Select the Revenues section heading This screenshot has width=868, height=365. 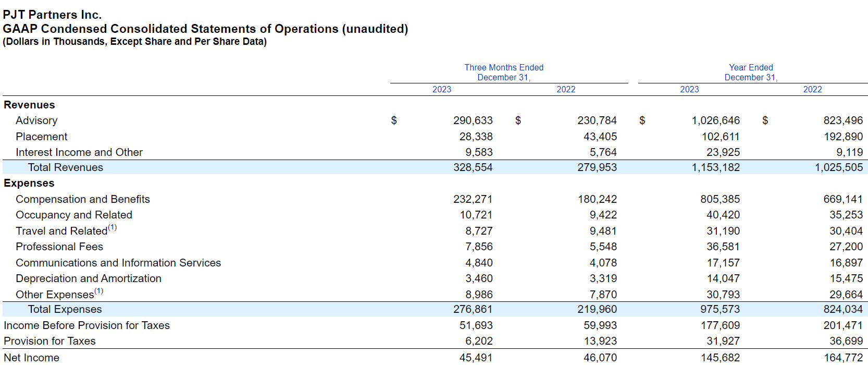click(x=29, y=105)
